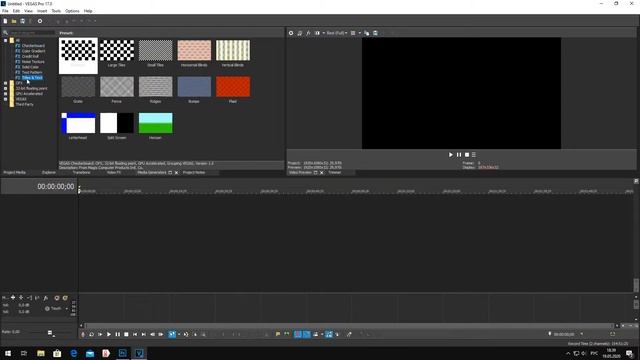The width and height of the screenshot is (640, 360).
Task: Switch to the Project Media tab
Action: coord(15,173)
